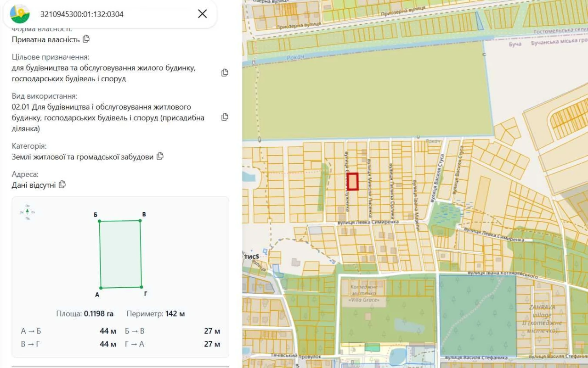The width and height of the screenshot is (588, 368).
Task: Copy the 'Дані відсутні' address value
Action: tap(62, 184)
